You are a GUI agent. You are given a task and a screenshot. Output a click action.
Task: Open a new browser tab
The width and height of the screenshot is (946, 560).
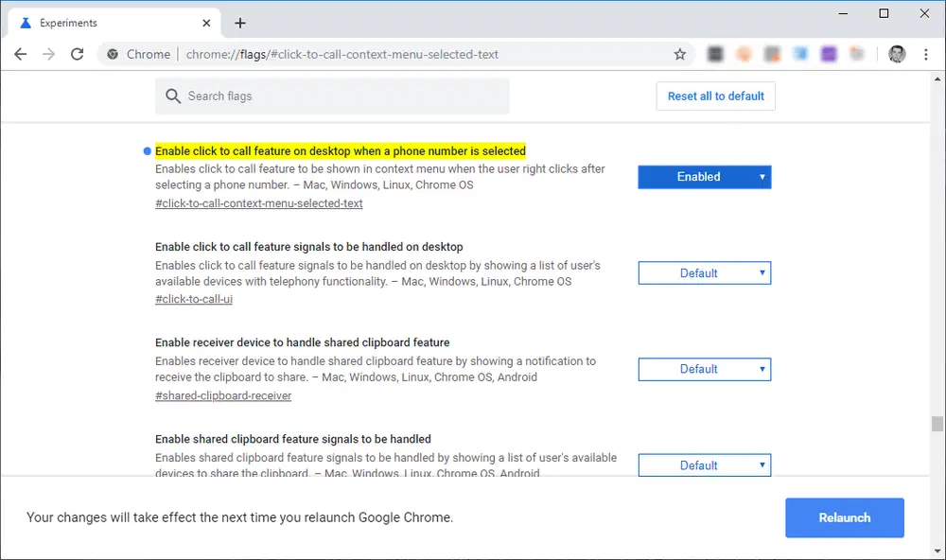coord(240,22)
